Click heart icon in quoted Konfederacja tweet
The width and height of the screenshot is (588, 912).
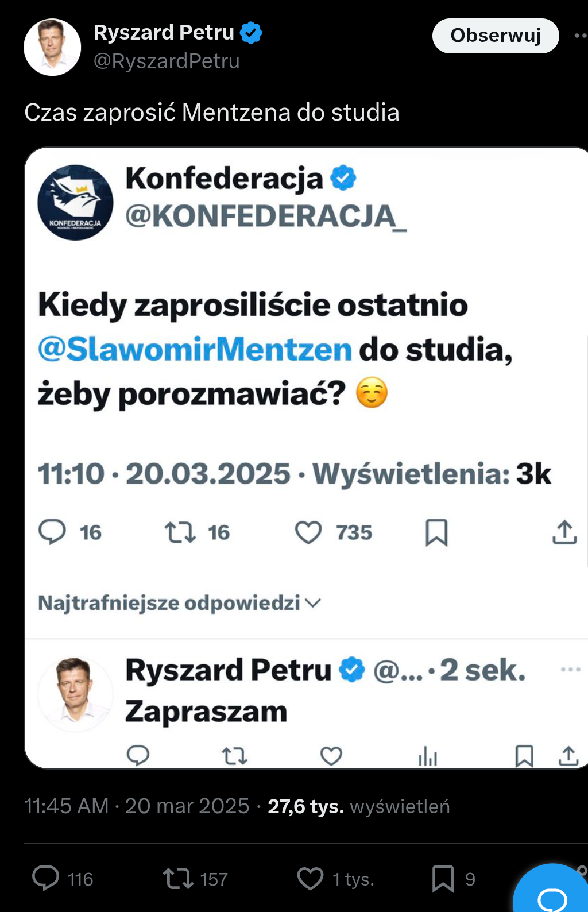pos(308,532)
